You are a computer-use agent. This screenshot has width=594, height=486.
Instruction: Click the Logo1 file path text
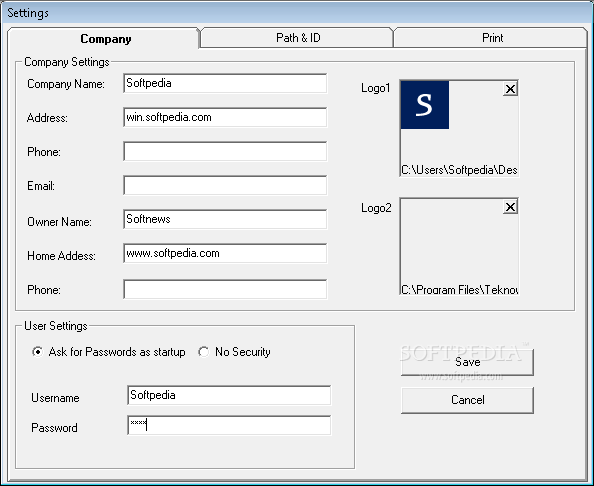click(x=459, y=170)
